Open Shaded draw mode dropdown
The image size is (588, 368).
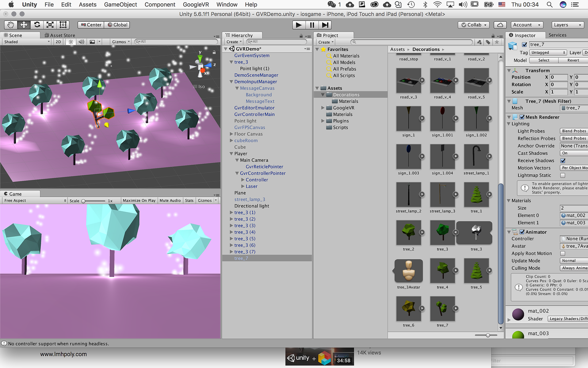(x=26, y=42)
